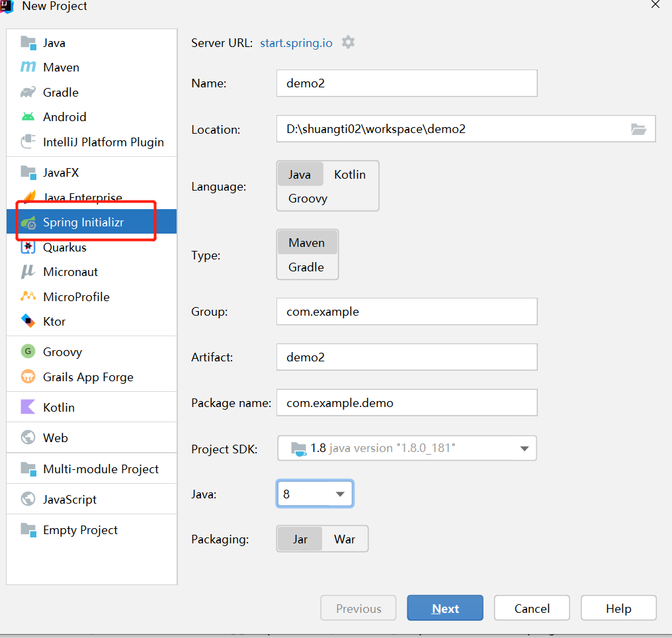This screenshot has height=638, width=672.
Task: Click the Maven project type icon in sidebar
Action: (x=28, y=68)
